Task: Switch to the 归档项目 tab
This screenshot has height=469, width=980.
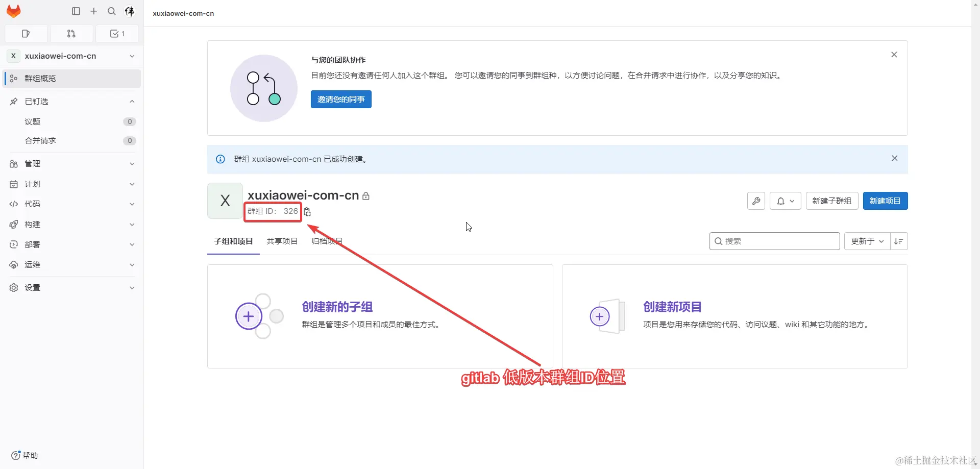Action: [x=327, y=241]
